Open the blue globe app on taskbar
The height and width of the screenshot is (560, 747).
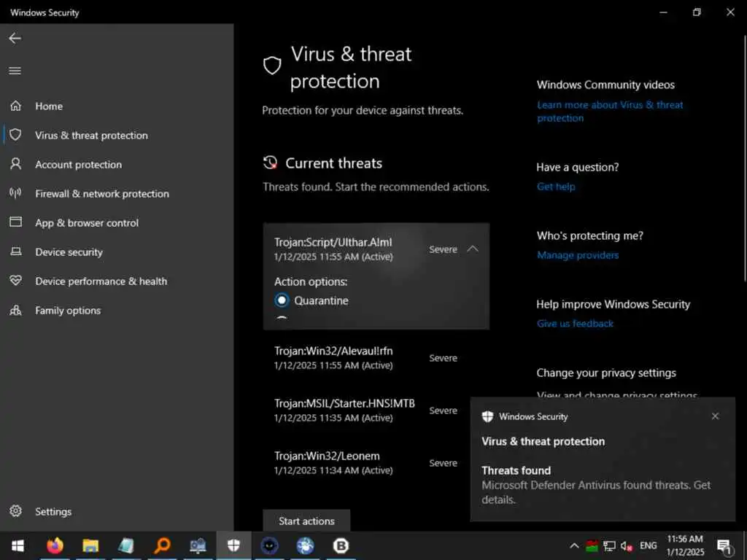[x=306, y=545]
